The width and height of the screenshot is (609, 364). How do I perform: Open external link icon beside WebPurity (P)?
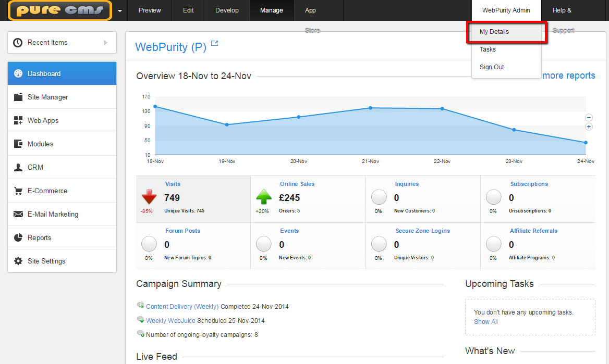[214, 44]
